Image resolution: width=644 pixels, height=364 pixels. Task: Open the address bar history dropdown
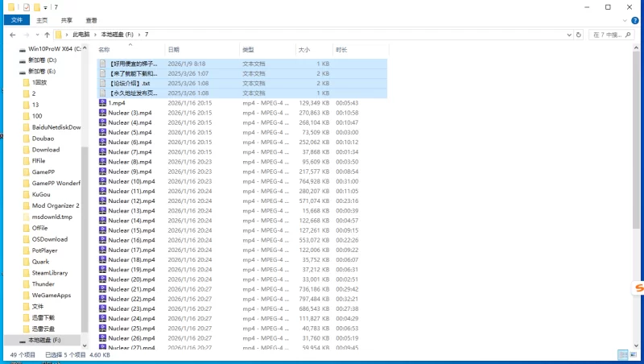pos(569,35)
